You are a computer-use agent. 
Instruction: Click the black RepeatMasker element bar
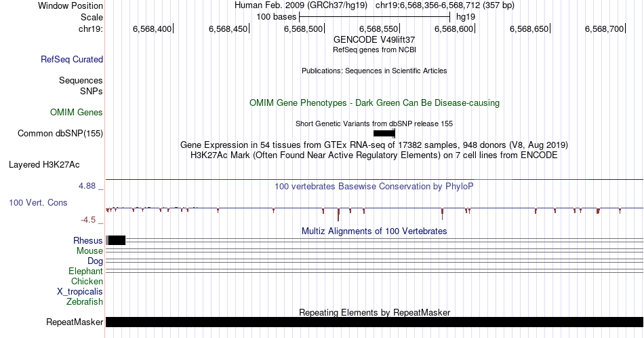[374, 322]
